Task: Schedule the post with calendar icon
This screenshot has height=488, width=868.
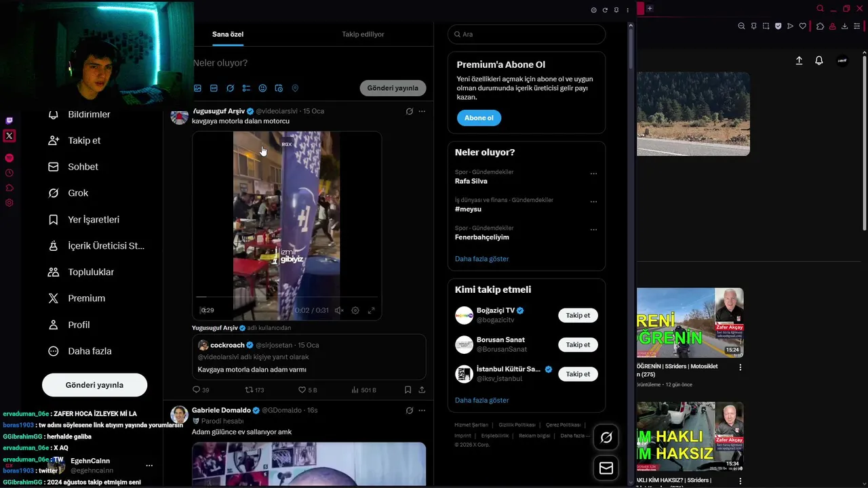Action: pyautogui.click(x=279, y=88)
